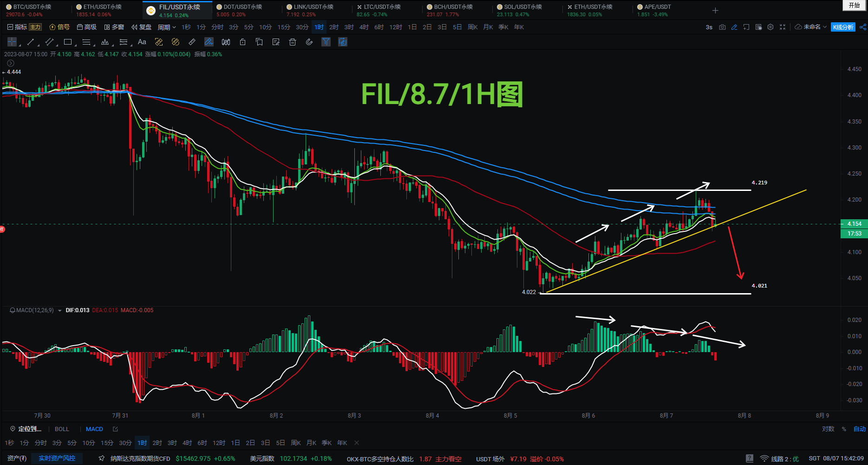Image resolution: width=868 pixels, height=465 pixels.
Task: Toggle the 对数 logarithmic scale
Action: 828,429
